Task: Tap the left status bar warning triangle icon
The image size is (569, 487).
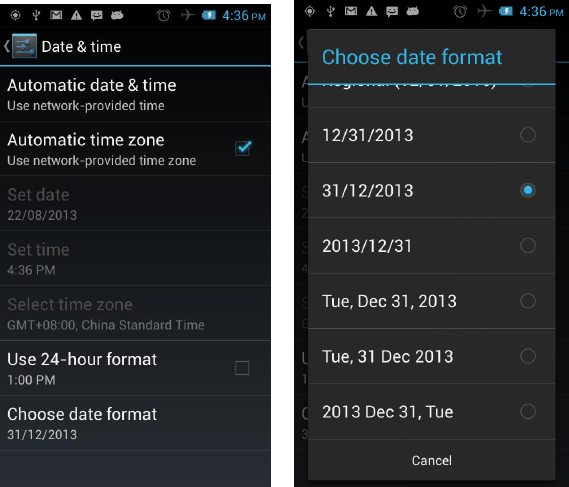Action: pos(76,15)
